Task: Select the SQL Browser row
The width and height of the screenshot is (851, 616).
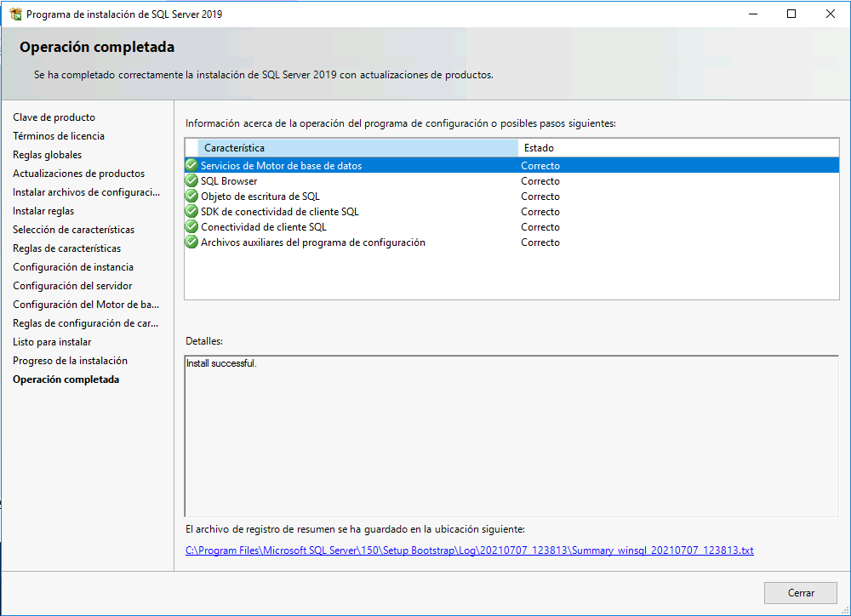Action: pos(511,180)
